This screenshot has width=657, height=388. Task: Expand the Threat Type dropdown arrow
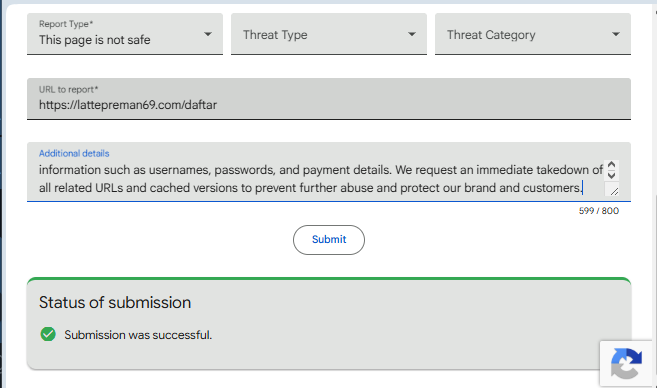tap(412, 34)
